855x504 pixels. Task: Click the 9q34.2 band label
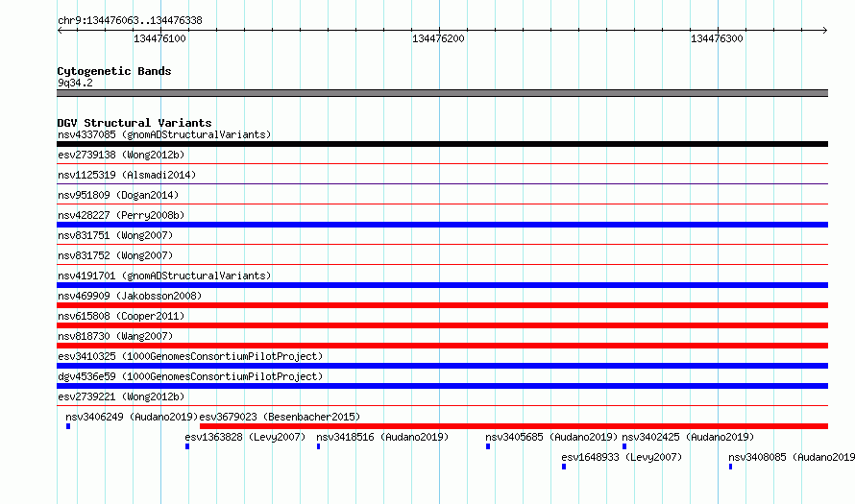(x=75, y=83)
